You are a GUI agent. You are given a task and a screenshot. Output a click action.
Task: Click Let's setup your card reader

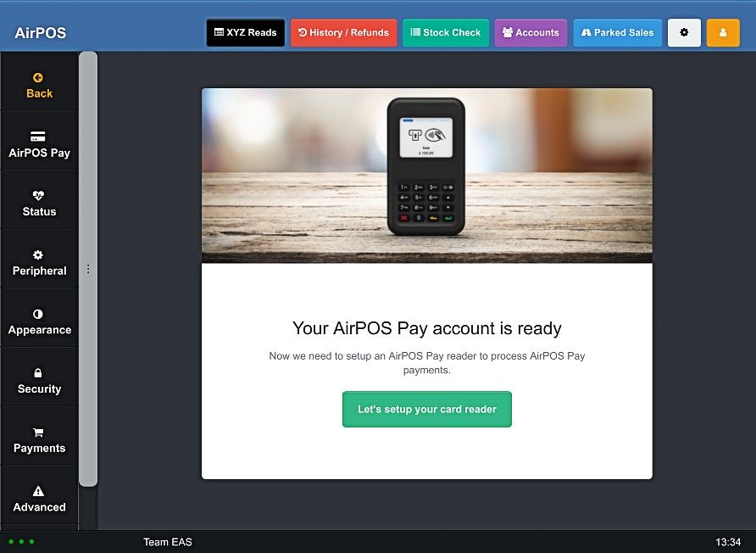[426, 409]
